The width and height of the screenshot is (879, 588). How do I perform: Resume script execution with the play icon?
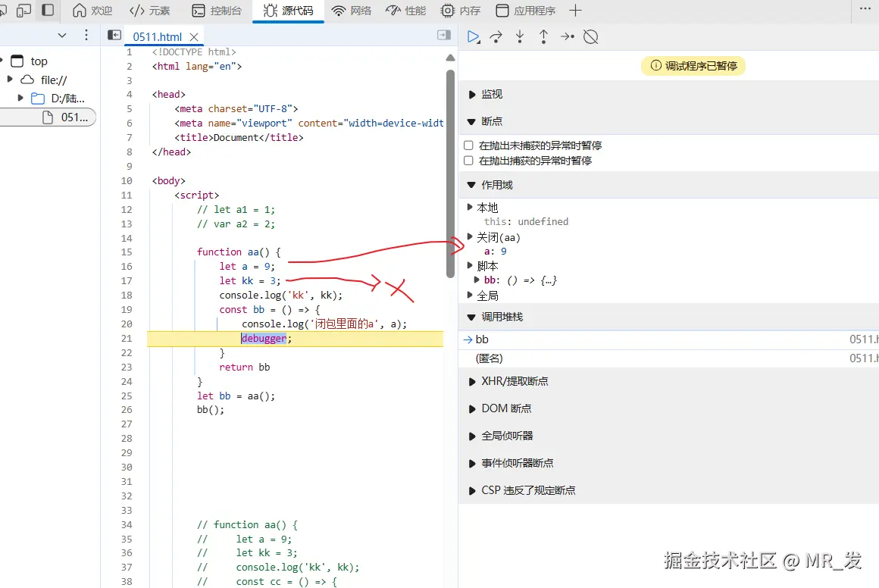tap(473, 37)
